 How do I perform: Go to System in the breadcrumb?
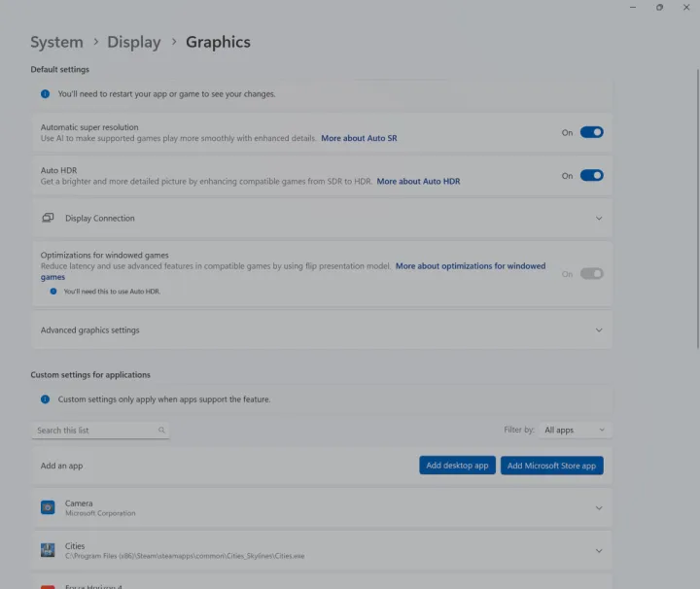click(56, 42)
